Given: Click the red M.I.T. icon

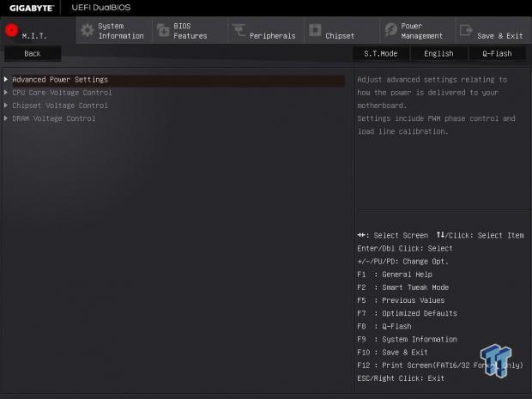Looking at the screenshot, I should [12, 31].
